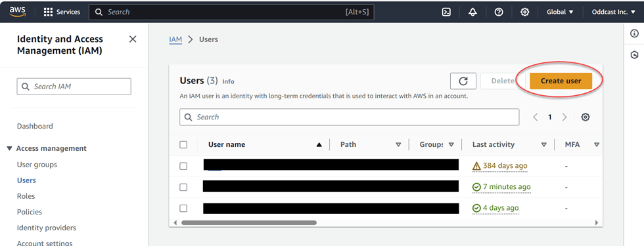Focus the users table Search field
Viewport: 644px width, 246px height.
pos(350,117)
